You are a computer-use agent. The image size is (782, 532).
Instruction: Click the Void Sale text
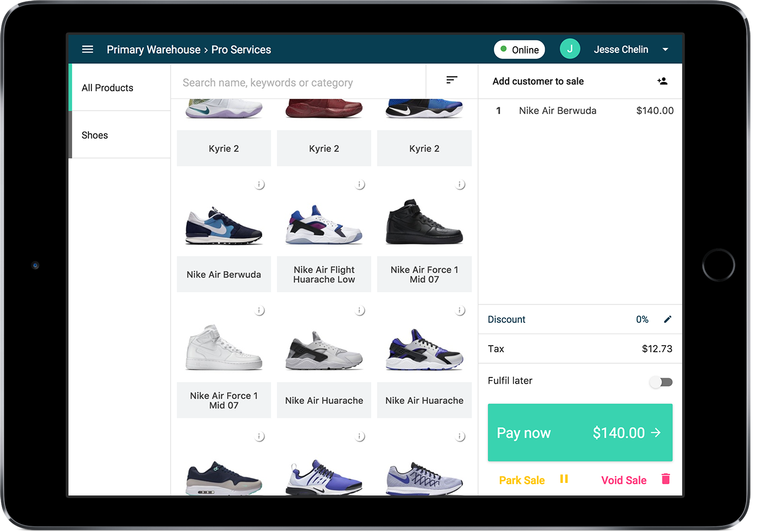click(624, 480)
